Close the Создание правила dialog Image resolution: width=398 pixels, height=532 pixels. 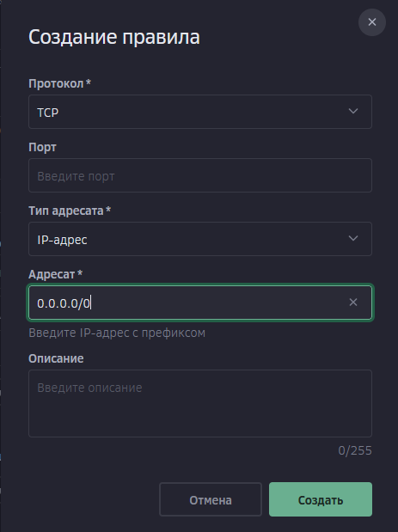(x=372, y=22)
